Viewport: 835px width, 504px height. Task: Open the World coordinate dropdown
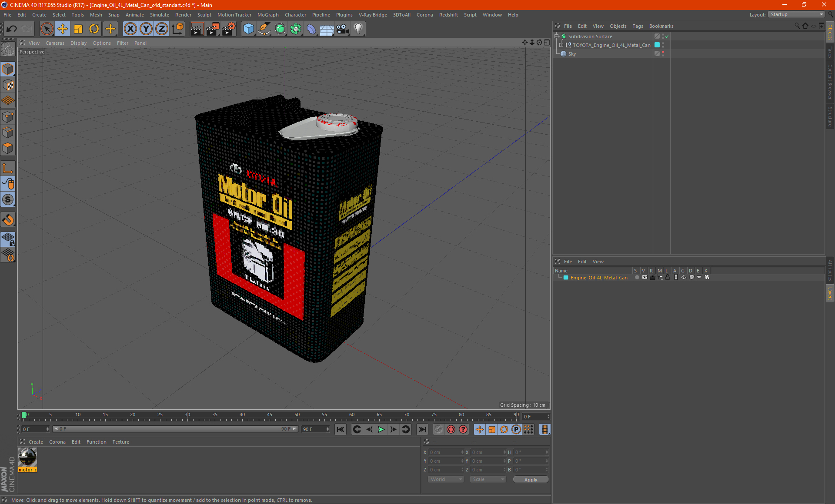(446, 479)
